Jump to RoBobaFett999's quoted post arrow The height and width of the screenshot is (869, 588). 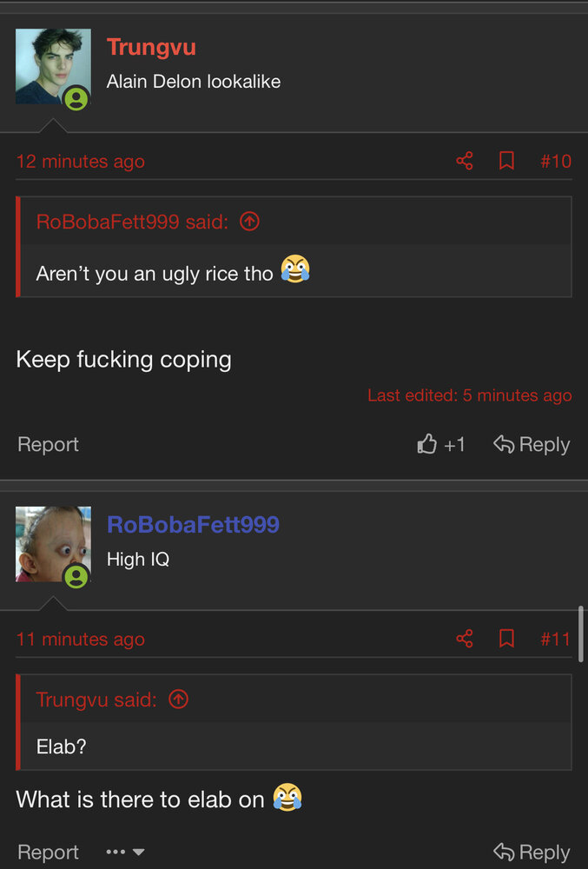tap(249, 222)
